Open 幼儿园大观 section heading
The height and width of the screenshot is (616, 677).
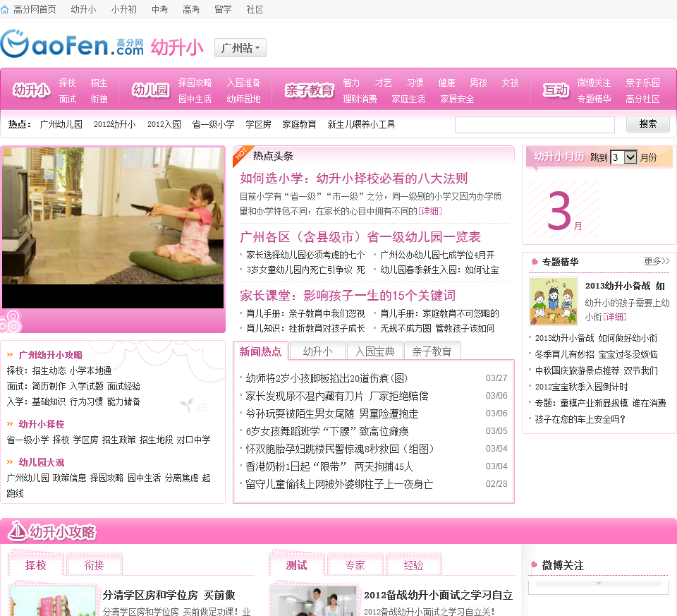42,462
